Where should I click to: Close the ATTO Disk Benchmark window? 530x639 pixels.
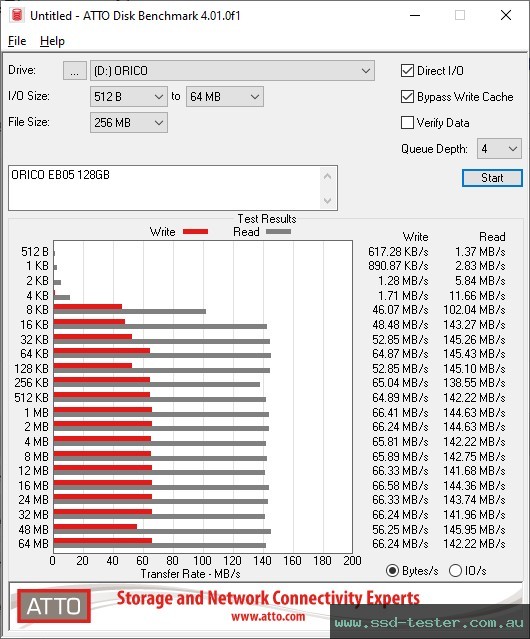(x=506, y=15)
